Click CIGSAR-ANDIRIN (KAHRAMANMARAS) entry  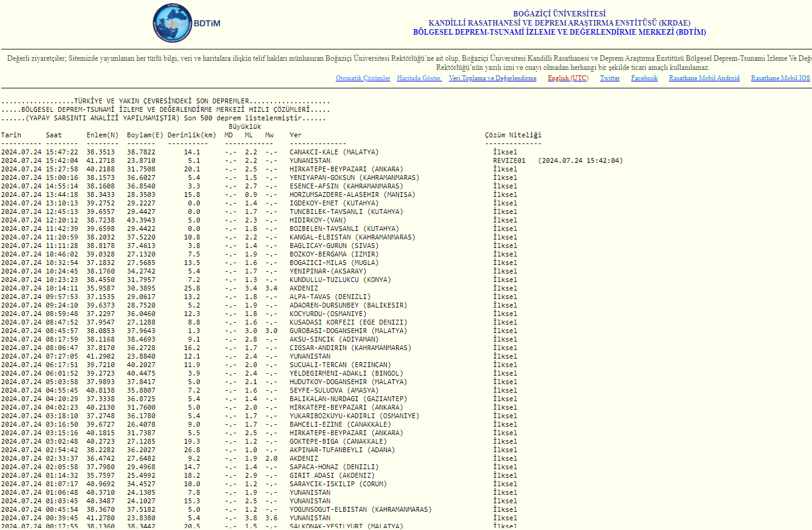[x=350, y=348]
